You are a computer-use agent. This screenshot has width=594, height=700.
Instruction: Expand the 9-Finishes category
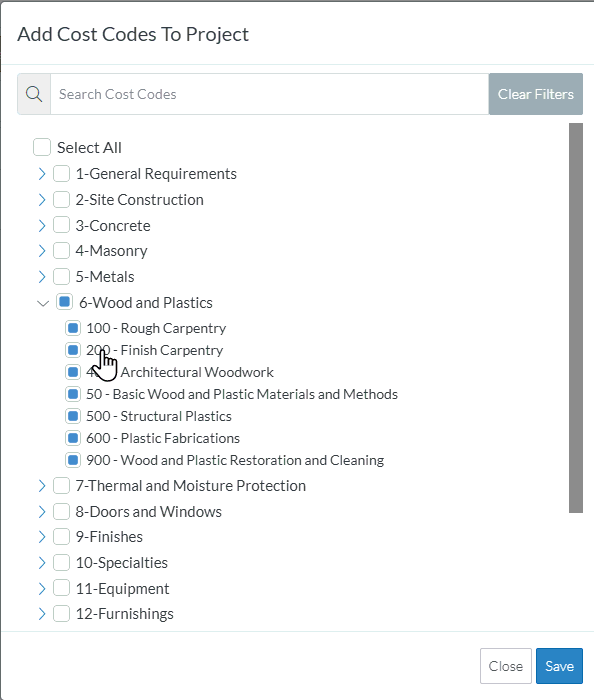click(42, 537)
